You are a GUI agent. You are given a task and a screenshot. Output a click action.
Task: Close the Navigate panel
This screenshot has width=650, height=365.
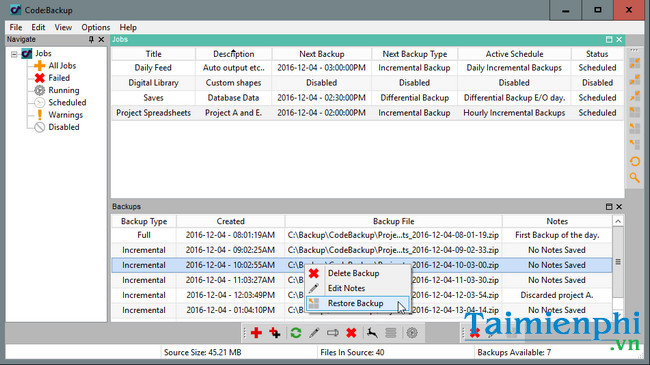(101, 39)
